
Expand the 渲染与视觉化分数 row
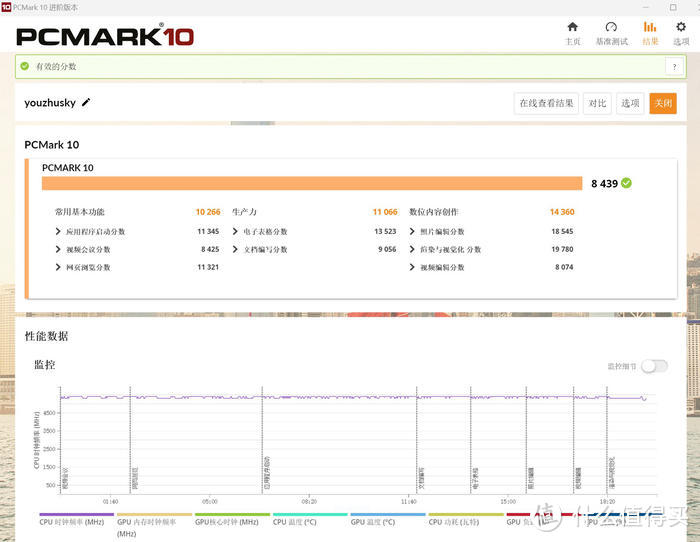click(x=412, y=249)
